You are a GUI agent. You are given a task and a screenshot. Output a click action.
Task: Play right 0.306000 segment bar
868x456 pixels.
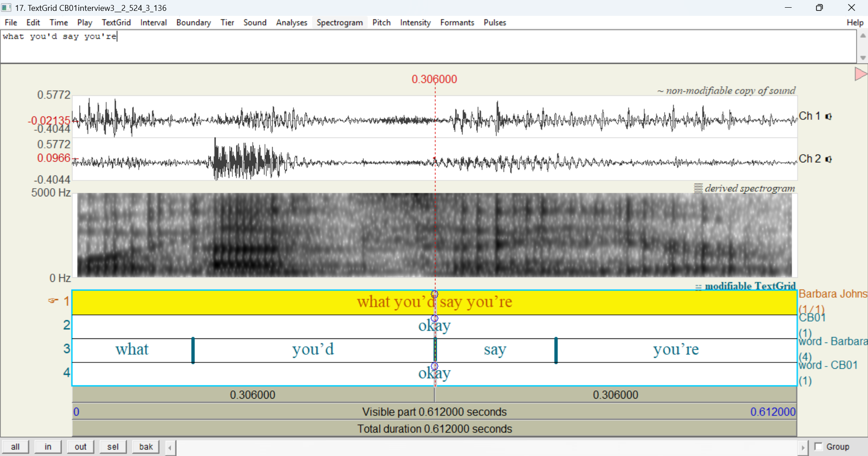pos(616,394)
